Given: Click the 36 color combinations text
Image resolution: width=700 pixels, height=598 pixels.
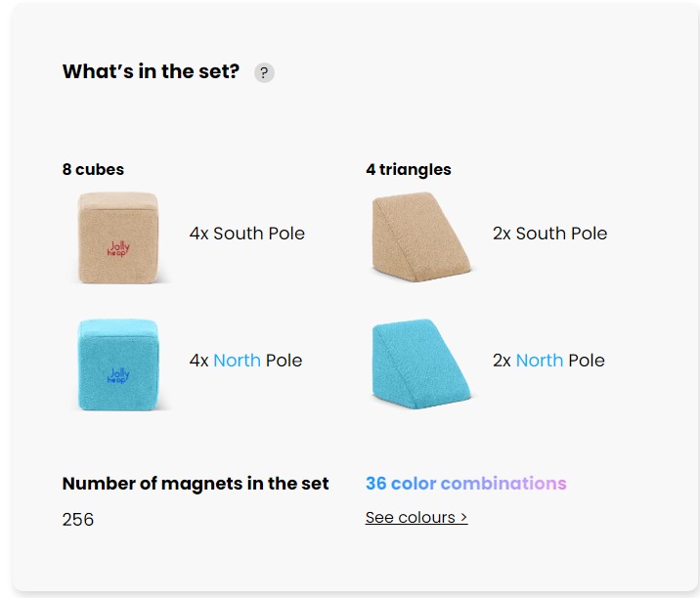Looking at the screenshot, I should tap(465, 484).
